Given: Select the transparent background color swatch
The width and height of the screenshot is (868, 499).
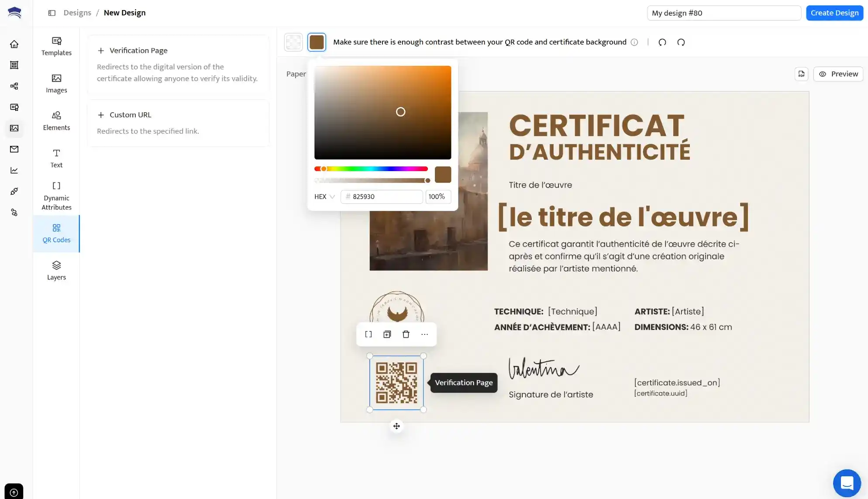Looking at the screenshot, I should pyautogui.click(x=293, y=42).
